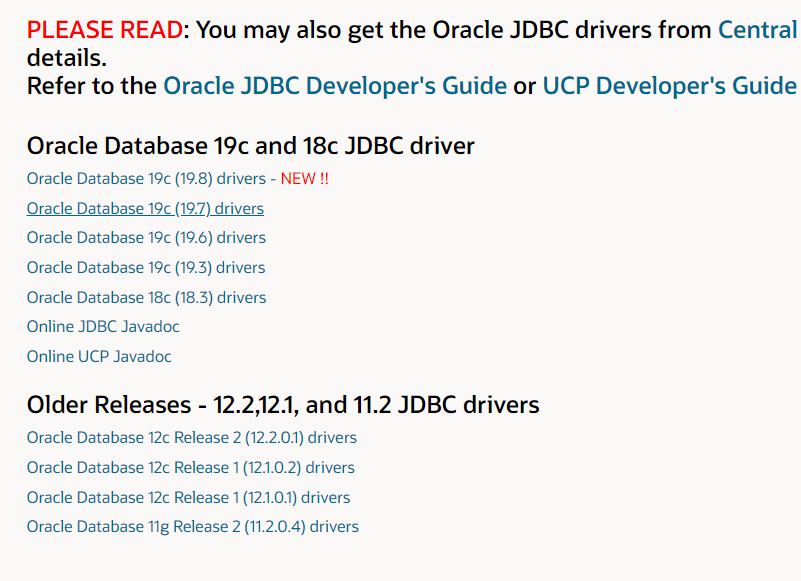
Task: Open Oracle Database 19c (19.3) drivers link
Action: pyautogui.click(x=146, y=267)
